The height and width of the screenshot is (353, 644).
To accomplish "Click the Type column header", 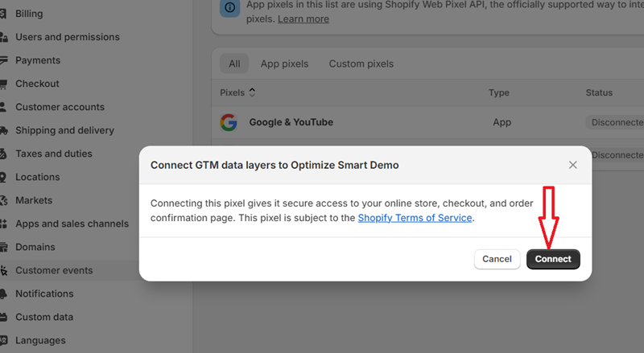I will [498, 92].
